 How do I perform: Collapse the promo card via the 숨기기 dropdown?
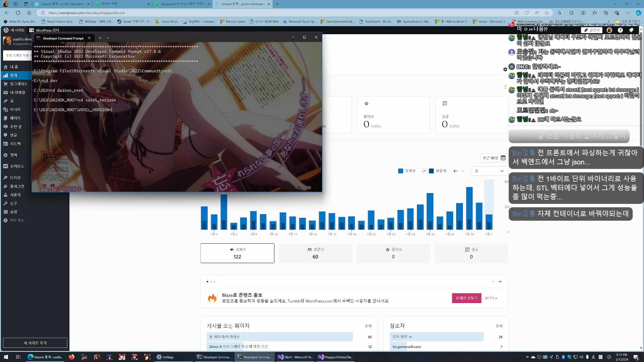point(491,298)
